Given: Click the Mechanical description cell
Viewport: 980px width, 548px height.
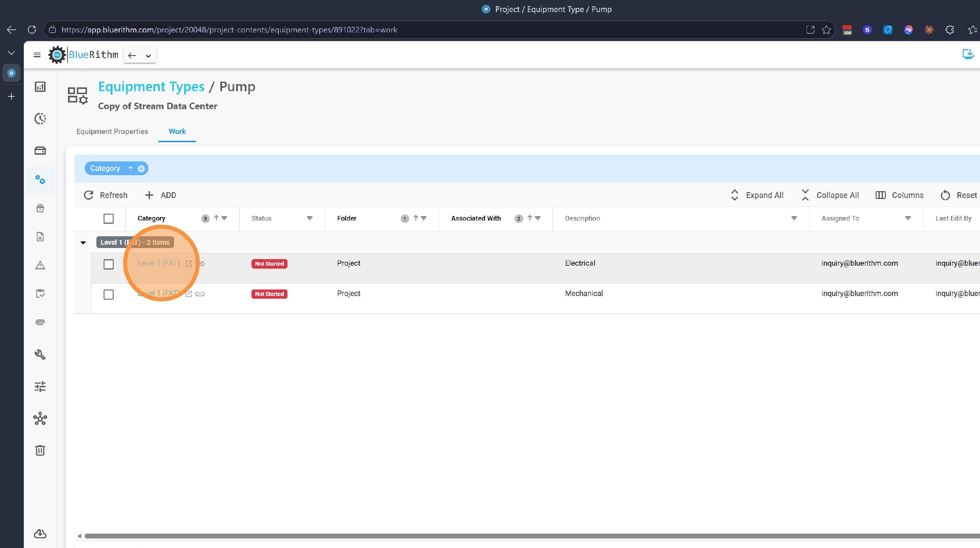Looking at the screenshot, I should tap(584, 293).
